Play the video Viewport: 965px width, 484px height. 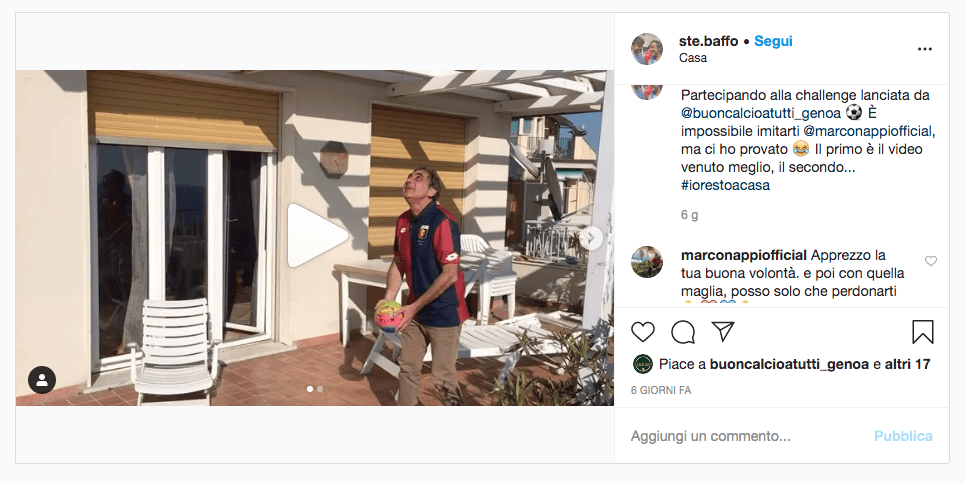click(x=315, y=237)
